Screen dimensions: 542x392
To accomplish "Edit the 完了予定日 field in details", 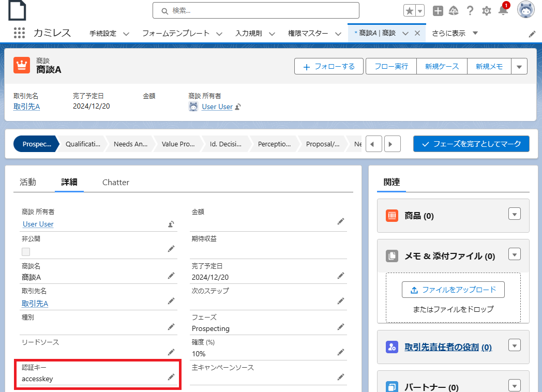I will (x=341, y=276).
